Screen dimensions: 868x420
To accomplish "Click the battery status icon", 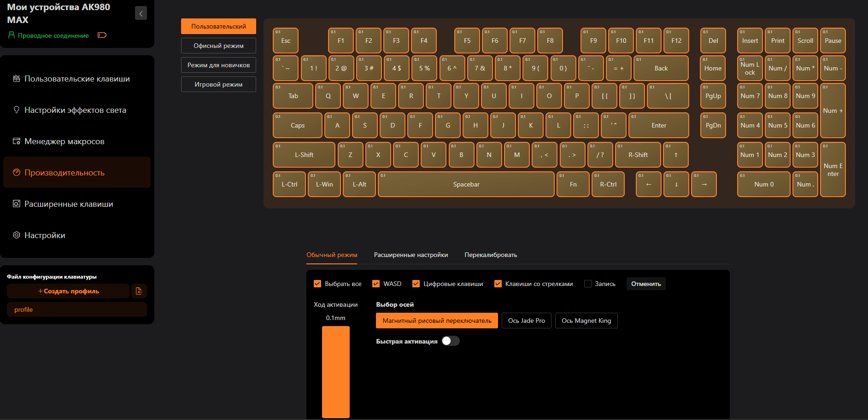I will pyautogui.click(x=102, y=35).
